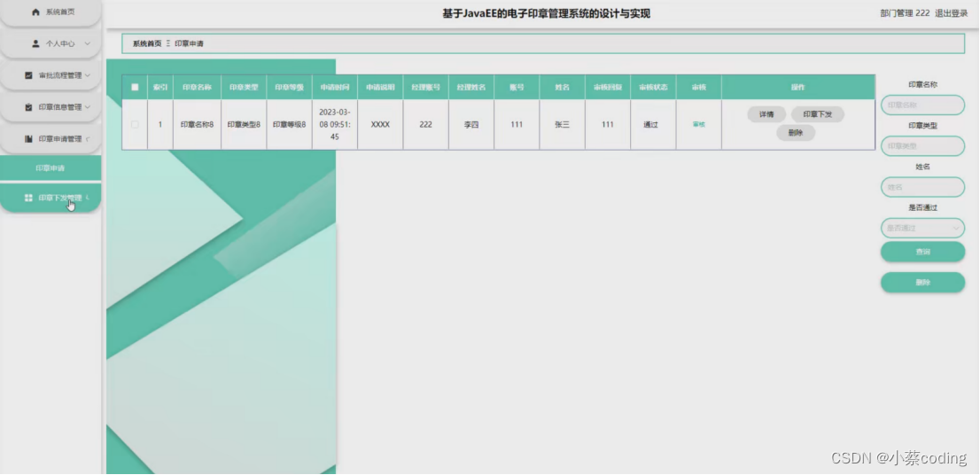Expand the 印章信息管理 chevron

[87, 107]
